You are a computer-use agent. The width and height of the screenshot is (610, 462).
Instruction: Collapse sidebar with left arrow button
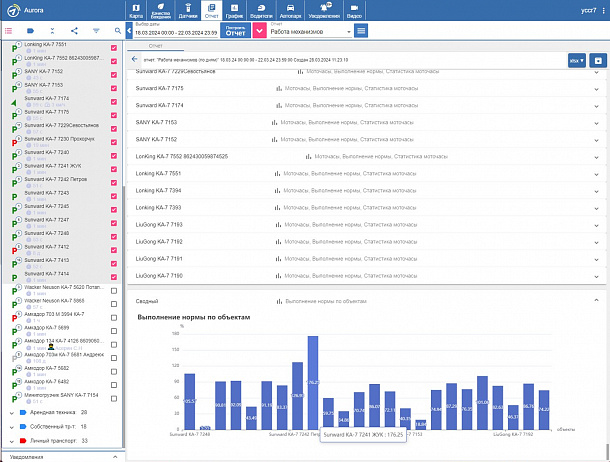[129, 31]
